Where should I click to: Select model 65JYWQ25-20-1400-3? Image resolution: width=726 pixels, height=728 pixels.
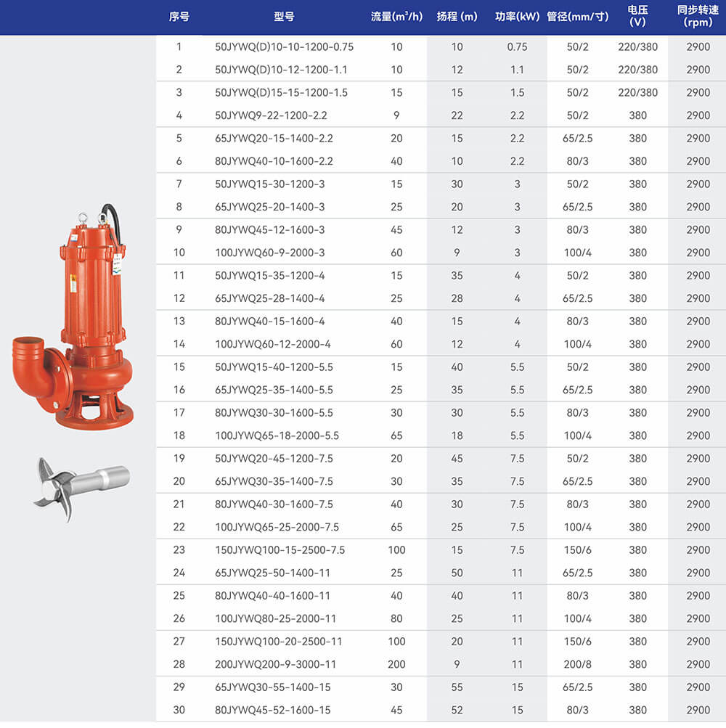269,207
